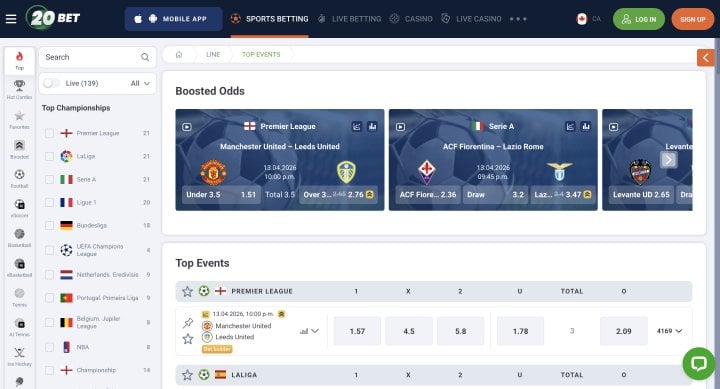
Task: Check the Netherlands Eredivisie checkbox
Action: pos(50,275)
